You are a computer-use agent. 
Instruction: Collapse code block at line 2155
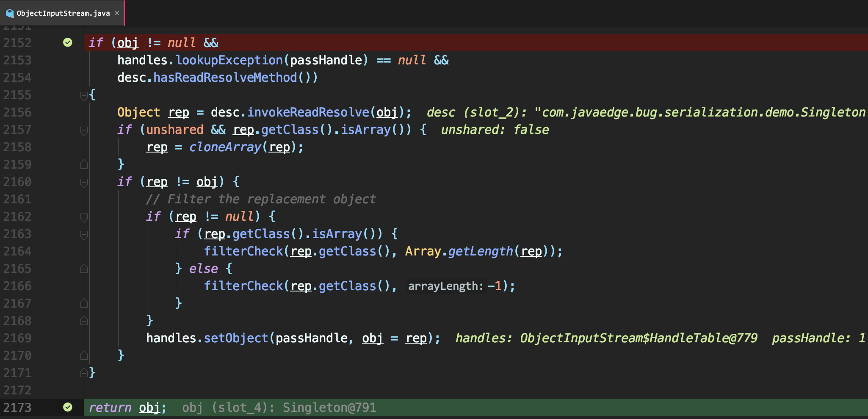click(x=84, y=96)
